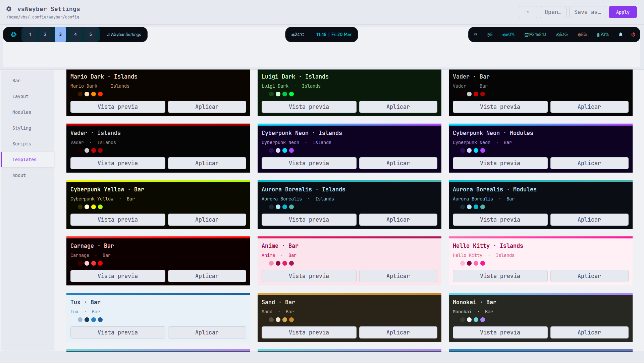Click the settings gear beside vsWaybar Settings title
This screenshot has width=644, height=363.
8,9
